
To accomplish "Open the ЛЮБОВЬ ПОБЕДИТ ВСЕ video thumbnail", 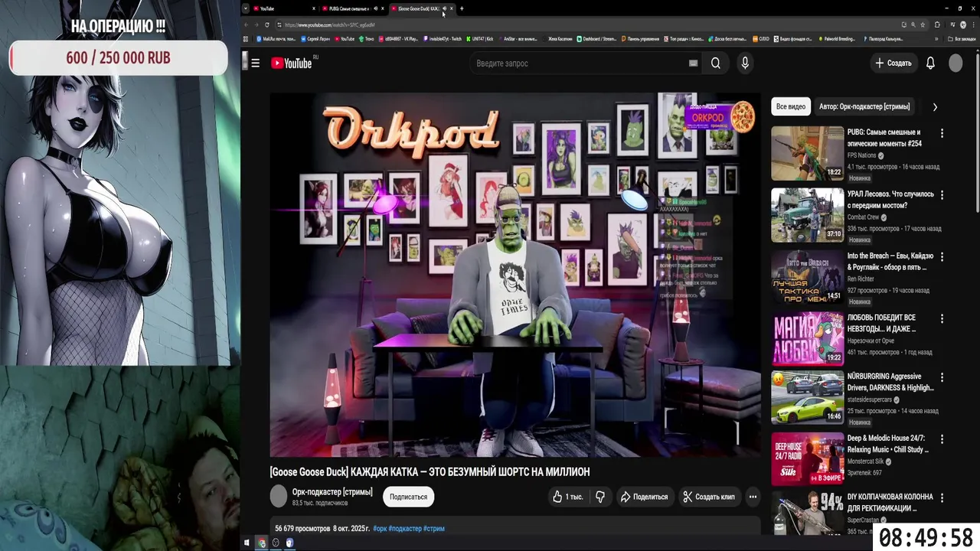I will (x=807, y=338).
